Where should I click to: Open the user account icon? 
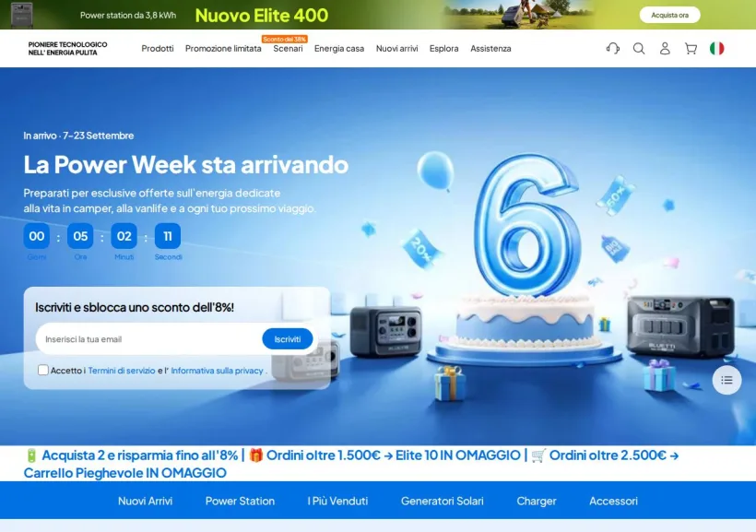[x=665, y=48]
